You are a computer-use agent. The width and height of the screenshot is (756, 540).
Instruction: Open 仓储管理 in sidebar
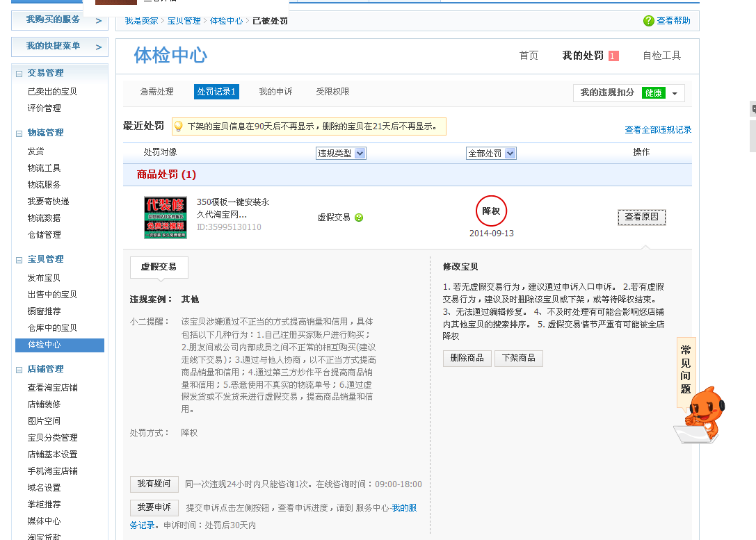44,235
